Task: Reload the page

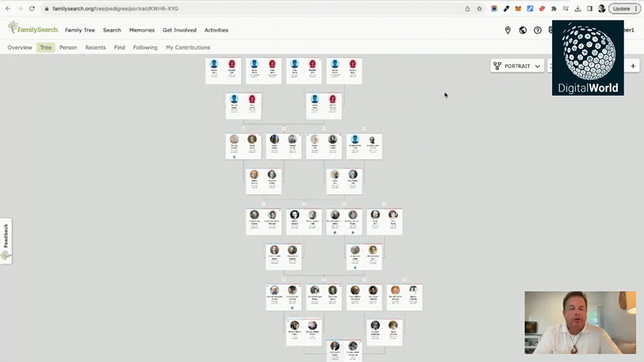Action: tap(32, 9)
